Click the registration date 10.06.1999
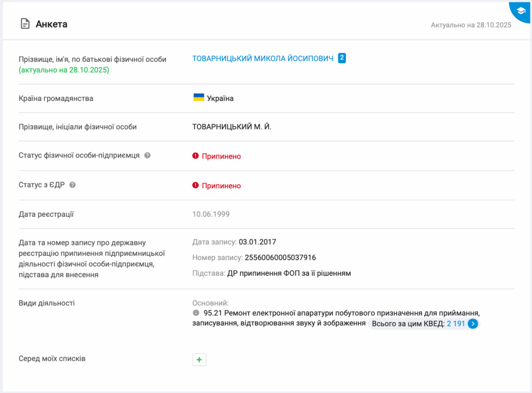532x393 pixels. (211, 214)
